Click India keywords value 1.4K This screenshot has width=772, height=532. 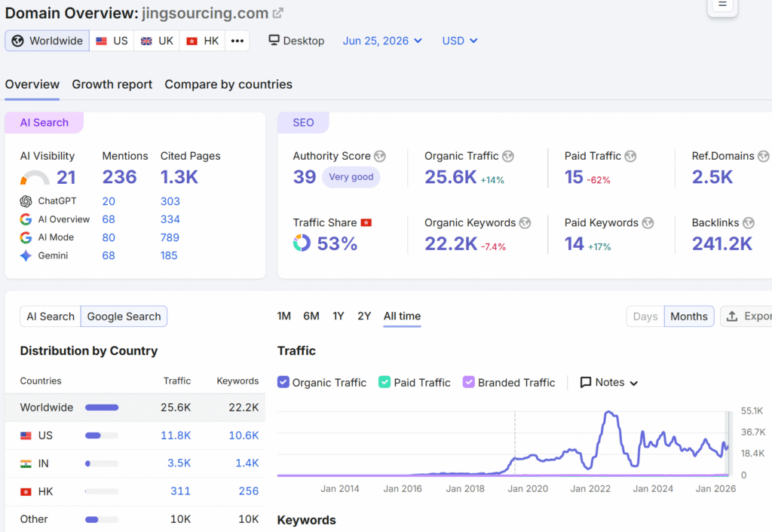[x=247, y=463]
